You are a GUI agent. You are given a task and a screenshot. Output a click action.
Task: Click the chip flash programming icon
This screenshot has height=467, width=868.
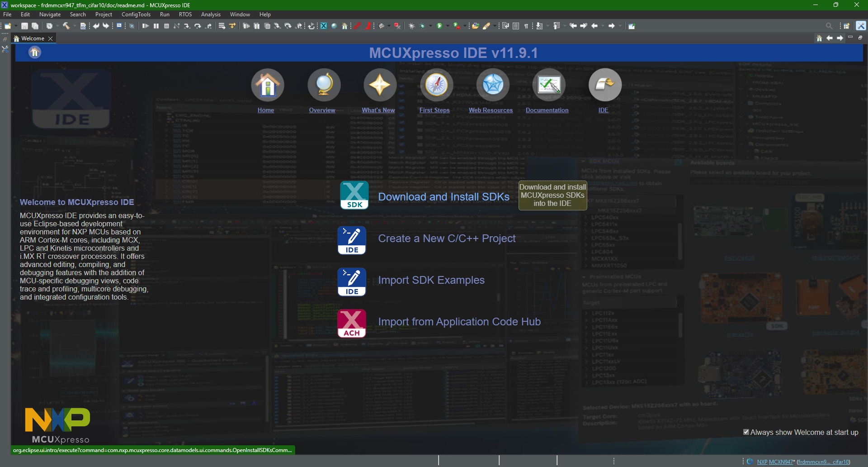pos(381,26)
